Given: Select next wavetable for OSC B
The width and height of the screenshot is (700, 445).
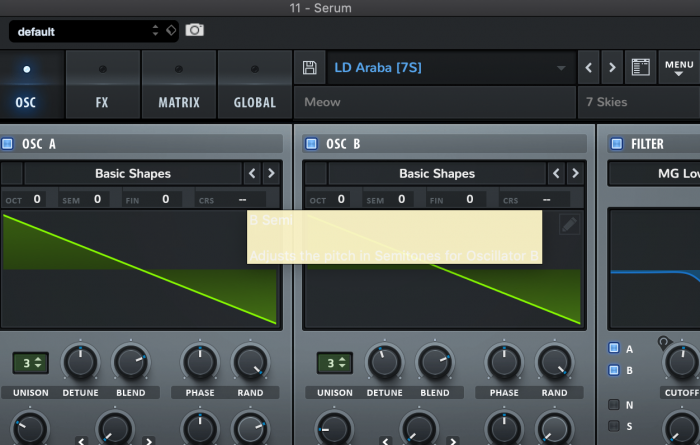Looking at the screenshot, I should pyautogui.click(x=575, y=173).
